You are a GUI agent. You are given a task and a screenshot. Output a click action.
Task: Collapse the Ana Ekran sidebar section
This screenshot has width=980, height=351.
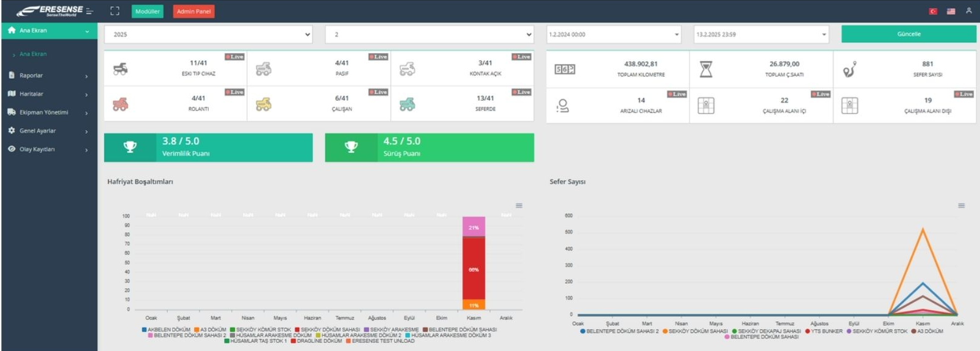[87, 31]
